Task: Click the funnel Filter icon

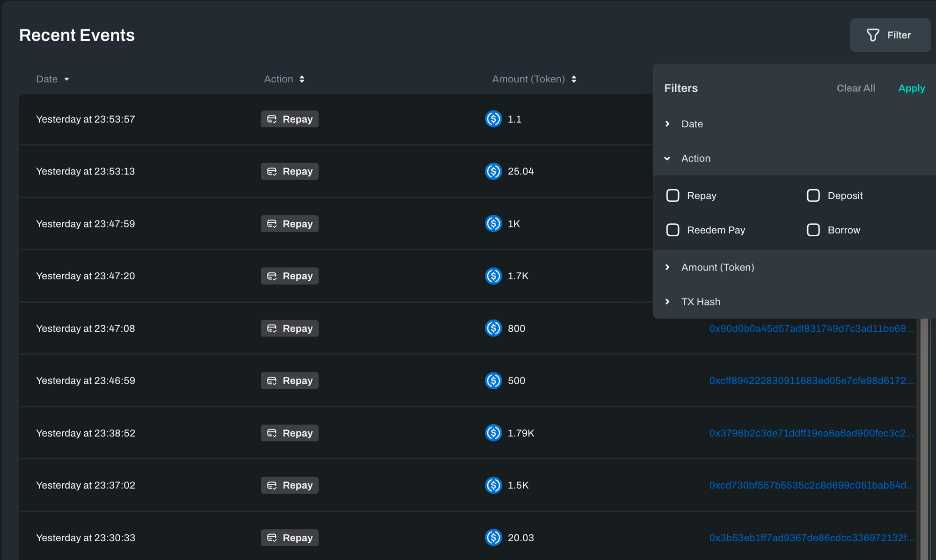Action: click(872, 35)
